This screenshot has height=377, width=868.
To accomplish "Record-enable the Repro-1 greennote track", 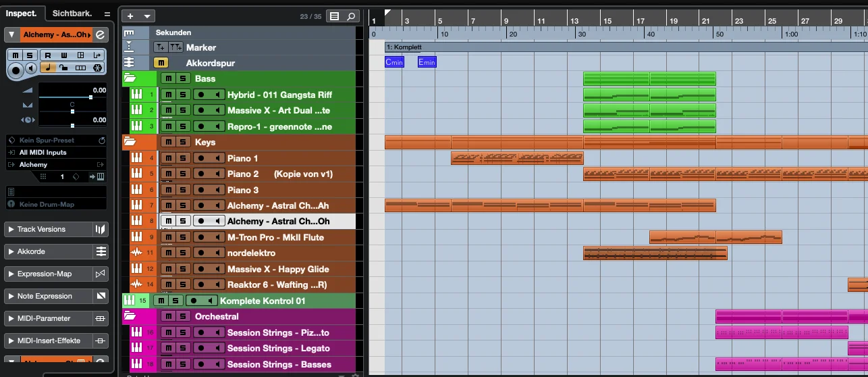I will point(201,126).
